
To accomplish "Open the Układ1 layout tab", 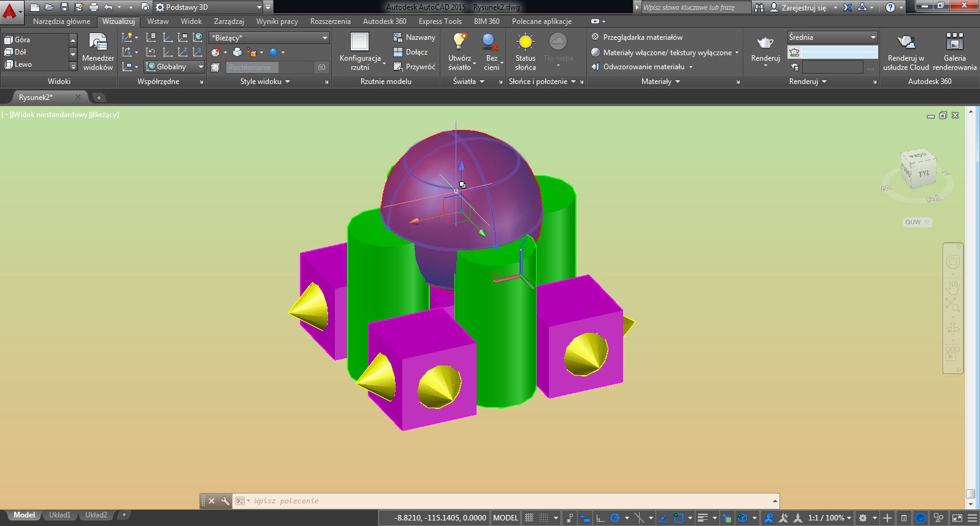I will tap(59, 515).
